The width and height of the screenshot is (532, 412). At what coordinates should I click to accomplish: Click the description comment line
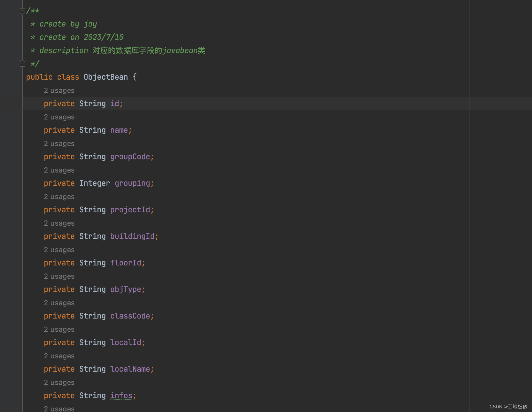click(x=118, y=50)
